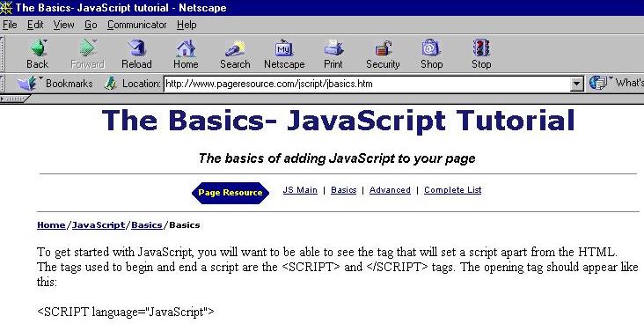Click the heading "The Basics- JavaScript Tutorial"

[338, 121]
